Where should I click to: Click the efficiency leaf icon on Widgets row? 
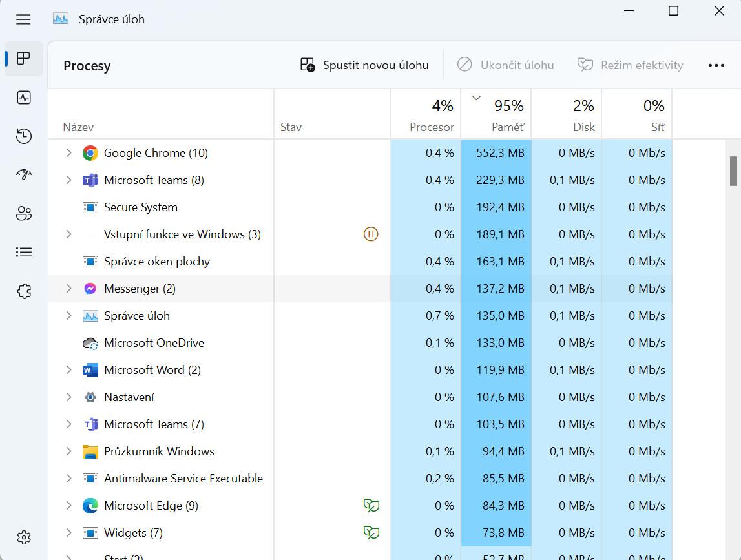(371, 533)
